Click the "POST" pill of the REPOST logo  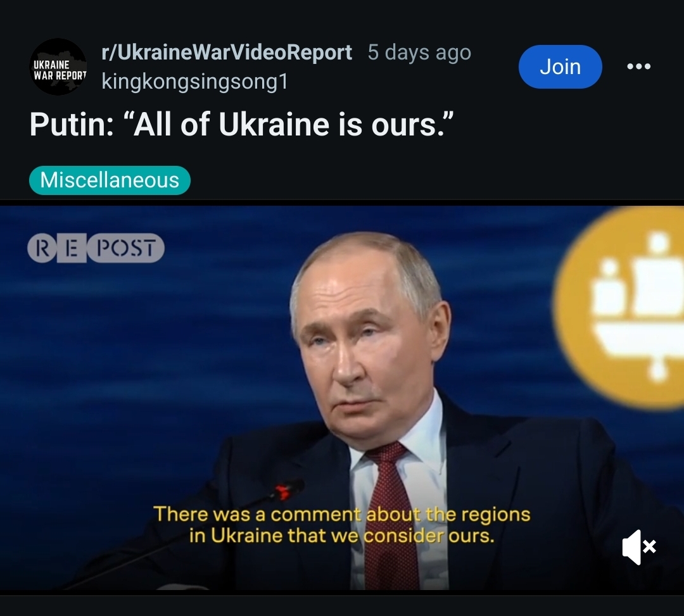[125, 248]
